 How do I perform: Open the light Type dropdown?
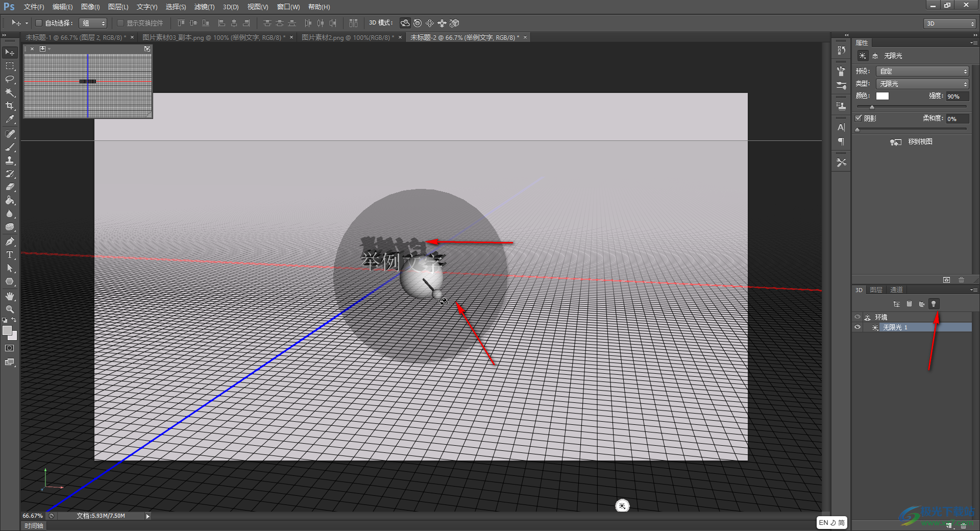[922, 84]
